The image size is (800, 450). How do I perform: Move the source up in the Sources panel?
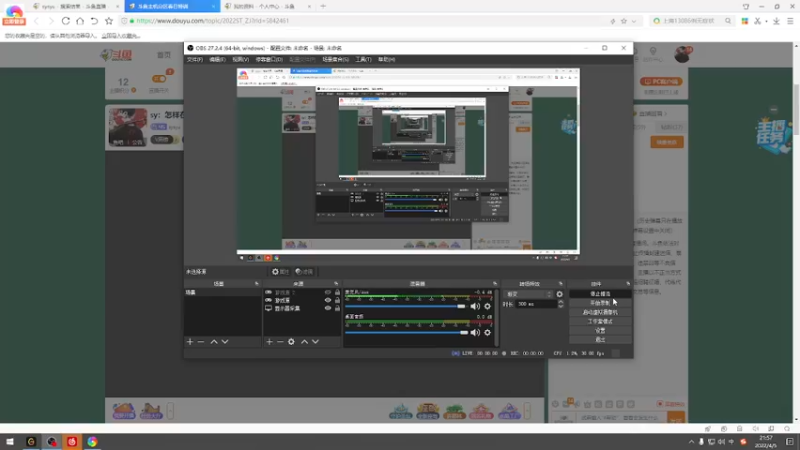[x=305, y=342]
